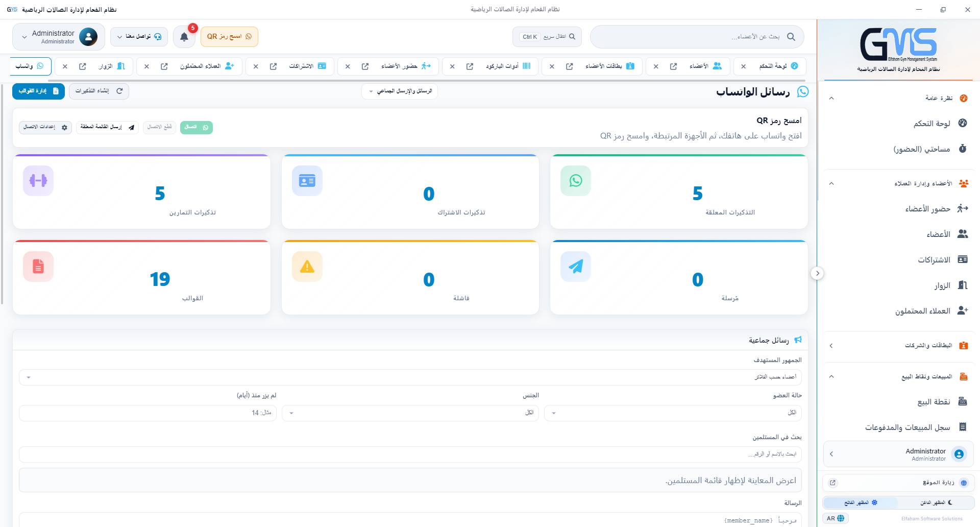The width and height of the screenshot is (980, 527).
Task: Click the sent paper plane icon
Action: tap(576, 267)
